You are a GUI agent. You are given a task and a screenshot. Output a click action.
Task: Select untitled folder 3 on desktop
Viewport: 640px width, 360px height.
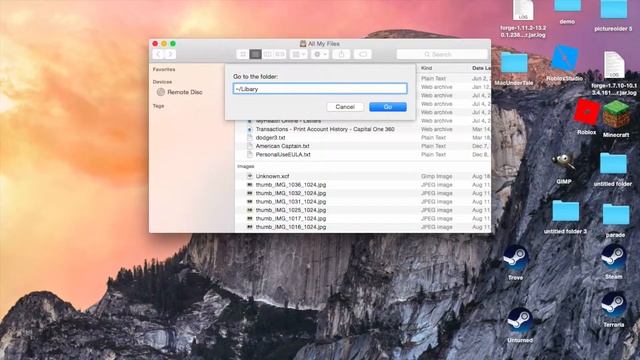click(x=565, y=217)
